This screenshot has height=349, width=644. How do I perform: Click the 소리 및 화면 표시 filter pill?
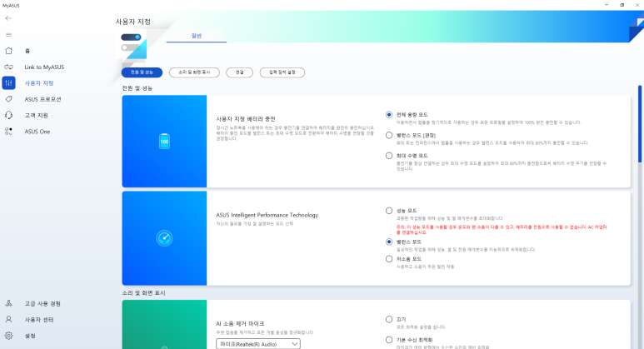194,72
